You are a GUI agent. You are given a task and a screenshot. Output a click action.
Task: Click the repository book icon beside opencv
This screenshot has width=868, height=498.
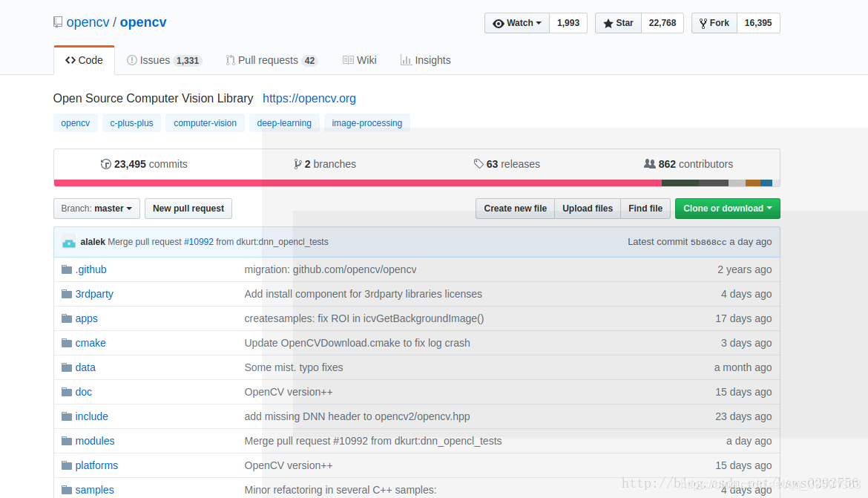(x=58, y=22)
